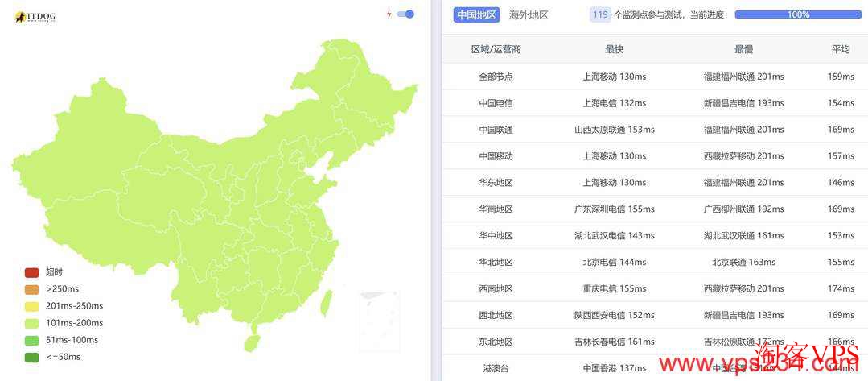Viewport: 868px width, 381px height.
Task: Click 北京电信 144ms cell
Action: [615, 263]
